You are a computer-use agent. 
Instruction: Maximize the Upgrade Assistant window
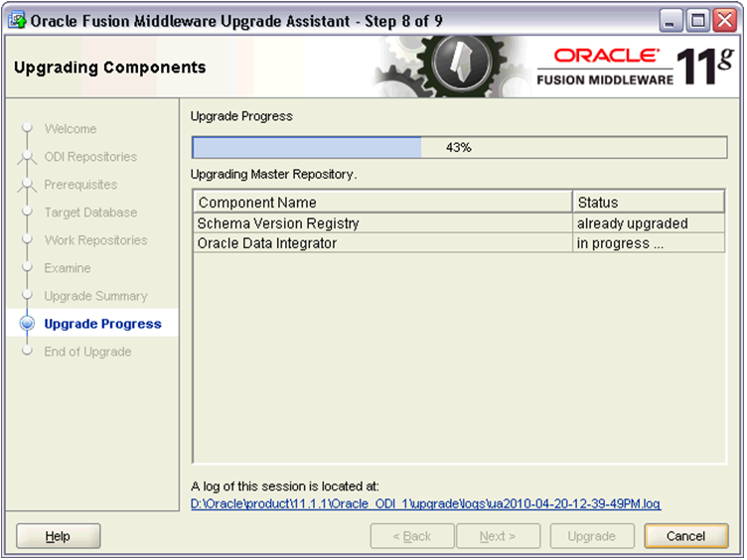point(697,21)
